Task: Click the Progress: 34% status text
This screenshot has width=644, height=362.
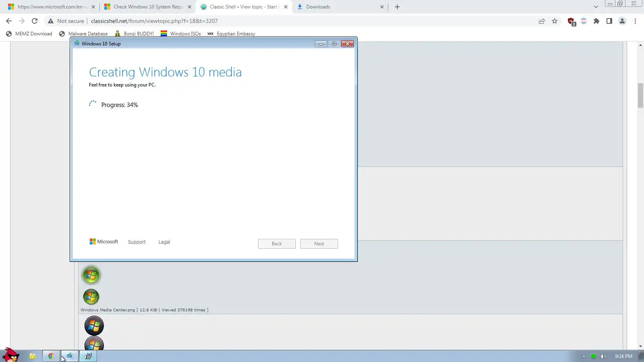Action: 120,105
